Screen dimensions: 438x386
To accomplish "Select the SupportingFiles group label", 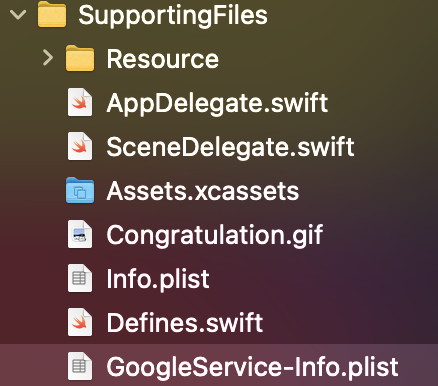I will (x=173, y=16).
